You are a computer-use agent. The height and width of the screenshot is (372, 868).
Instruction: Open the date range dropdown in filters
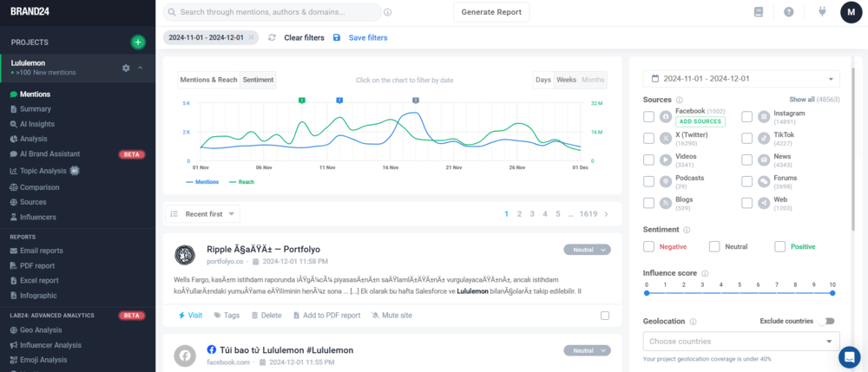[741, 79]
